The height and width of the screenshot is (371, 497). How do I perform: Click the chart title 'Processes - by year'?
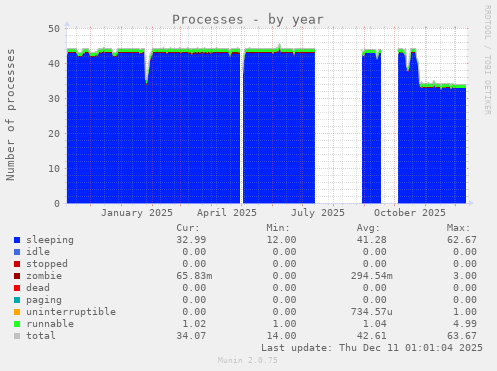pos(248,20)
